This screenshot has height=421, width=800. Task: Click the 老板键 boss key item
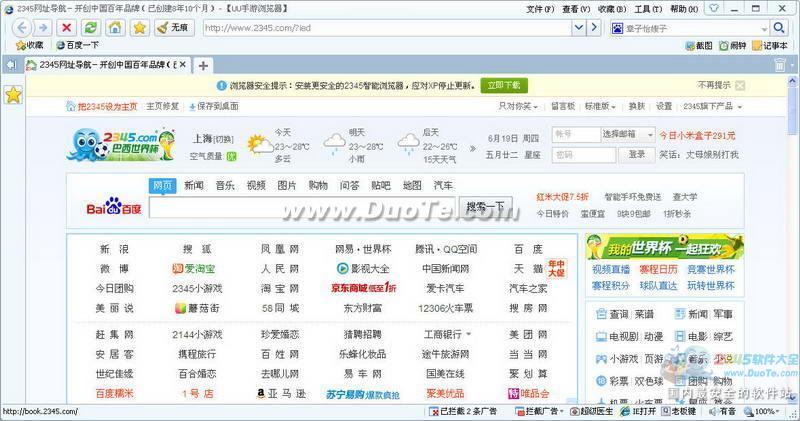click(x=678, y=411)
